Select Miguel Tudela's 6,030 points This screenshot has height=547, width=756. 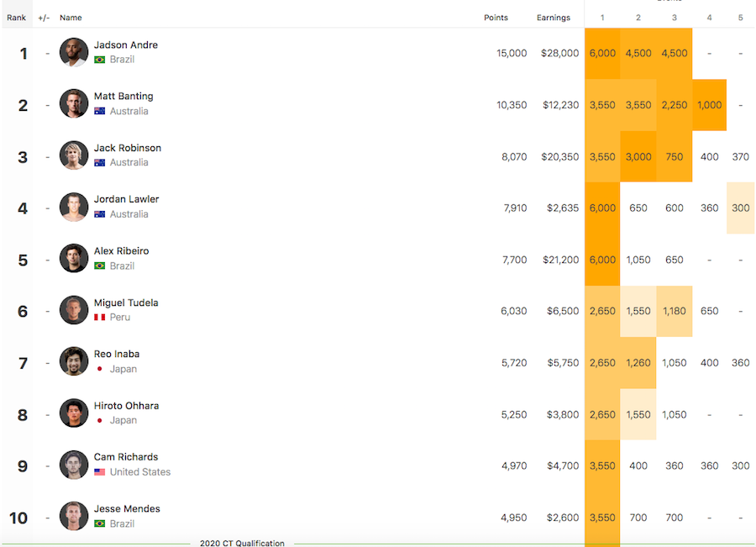pyautogui.click(x=514, y=311)
